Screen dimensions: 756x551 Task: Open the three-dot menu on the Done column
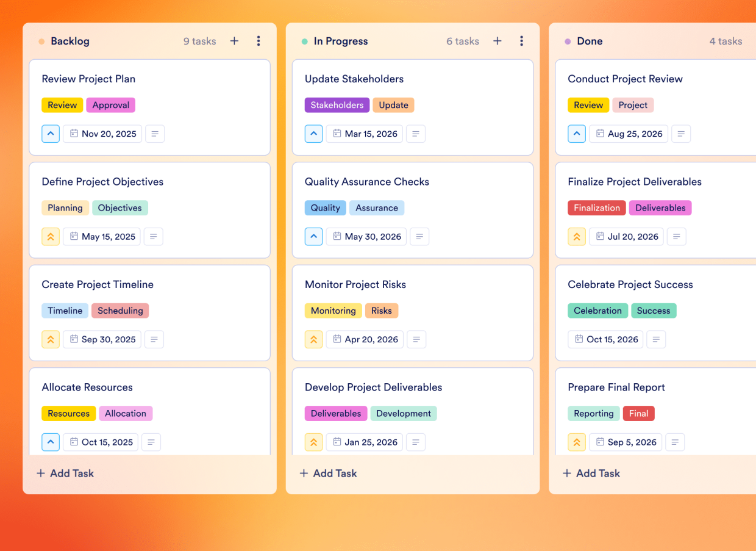[754, 41]
